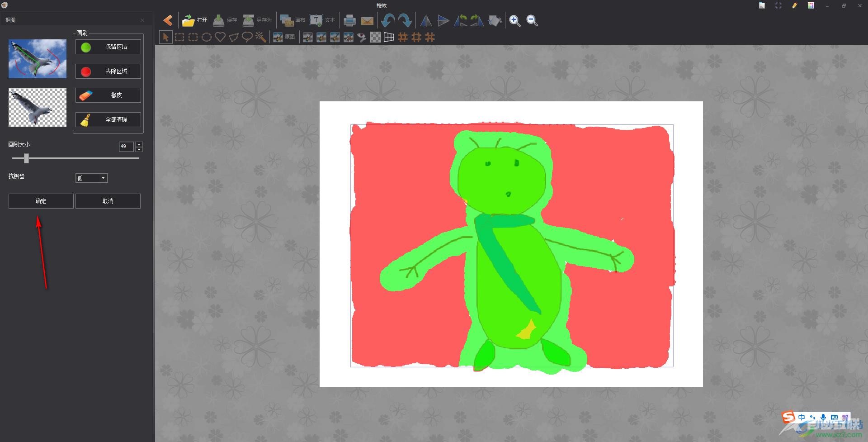Zoom out with the magnifier minus

click(x=532, y=20)
